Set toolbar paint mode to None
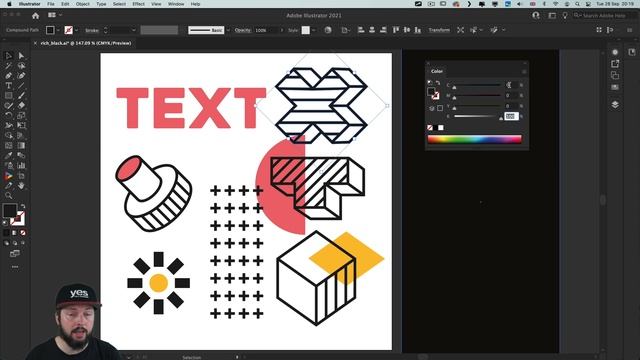640x360 pixels. (23, 233)
